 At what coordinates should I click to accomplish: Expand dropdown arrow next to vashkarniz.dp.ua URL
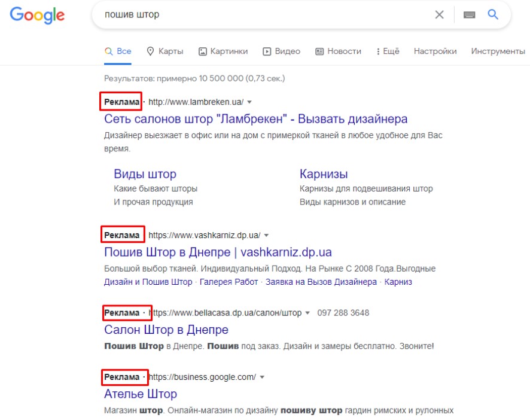pos(266,235)
